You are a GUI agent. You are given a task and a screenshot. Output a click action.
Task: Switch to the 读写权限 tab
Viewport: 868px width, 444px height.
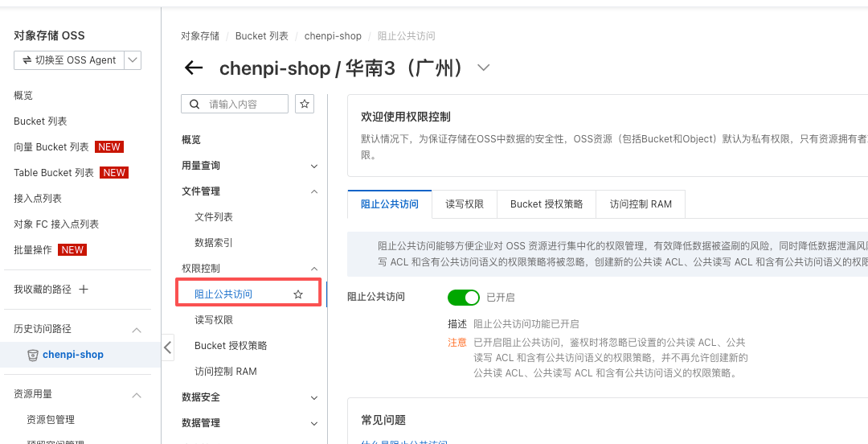point(465,204)
